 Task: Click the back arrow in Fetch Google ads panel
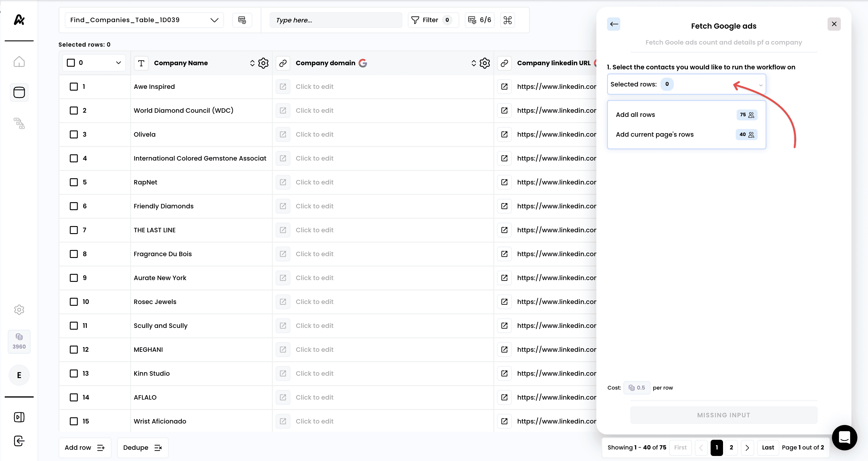pyautogui.click(x=614, y=24)
